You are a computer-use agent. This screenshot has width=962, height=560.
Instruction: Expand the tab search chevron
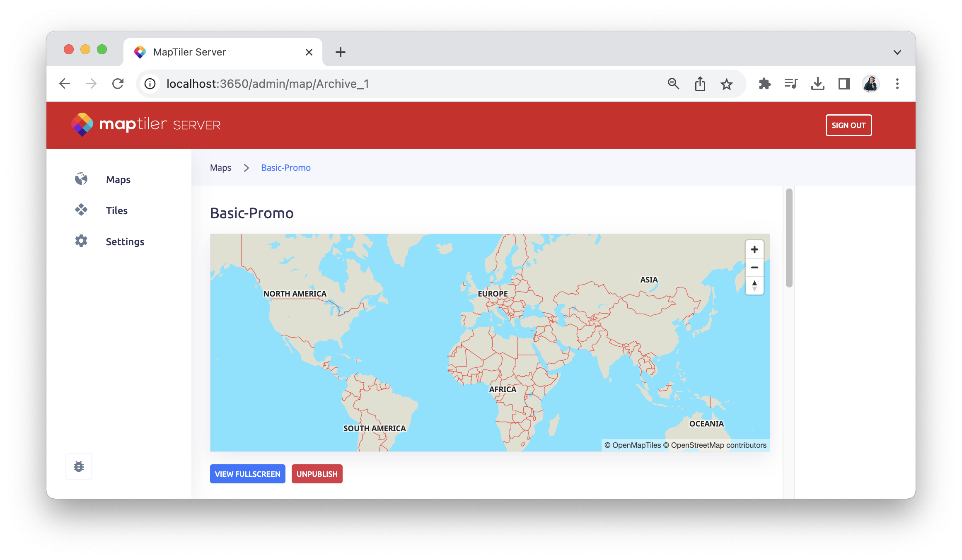pyautogui.click(x=897, y=52)
